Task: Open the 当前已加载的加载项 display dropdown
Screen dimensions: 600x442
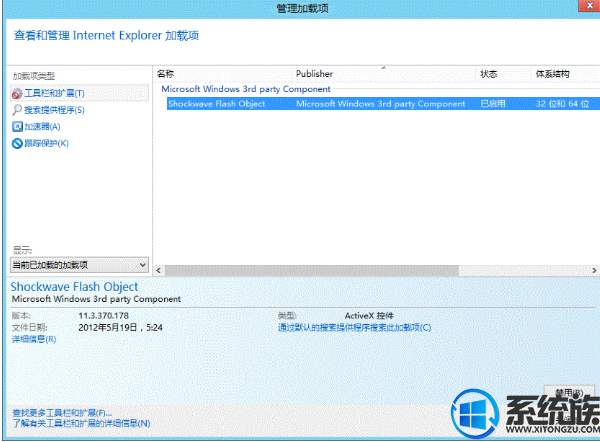Action: [79, 265]
